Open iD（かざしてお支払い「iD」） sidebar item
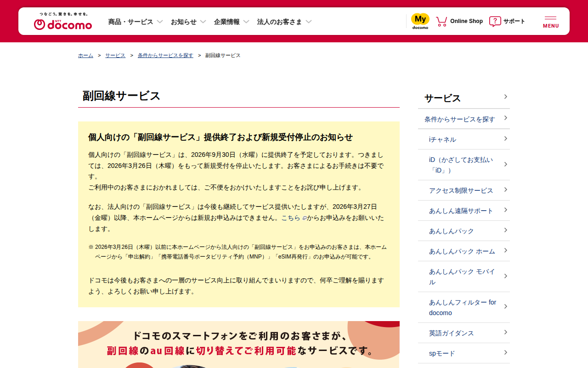Viewport: 588px width, 368px height. (464, 165)
